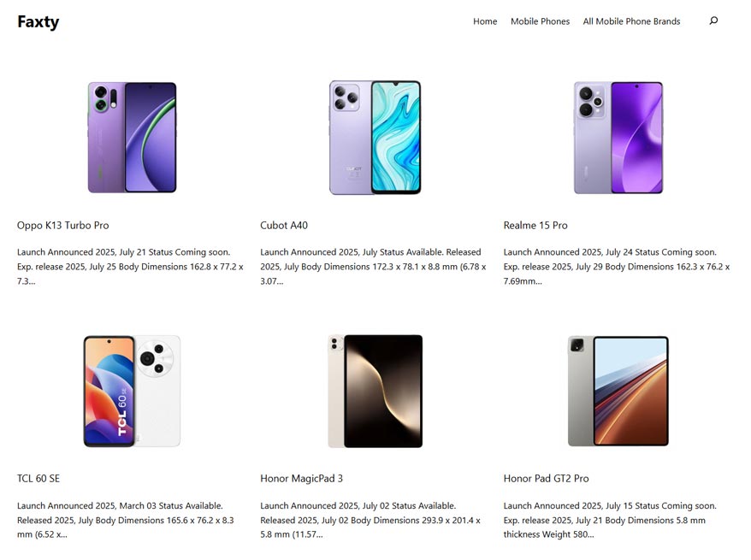Open the Realme 15 Pro title link
This screenshot has width=751, height=560.
(535, 226)
